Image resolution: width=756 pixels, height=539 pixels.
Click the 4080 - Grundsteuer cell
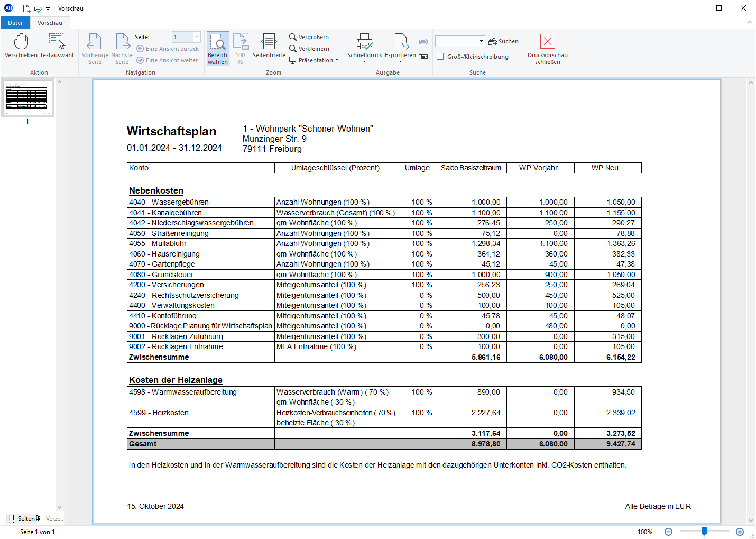(201, 275)
